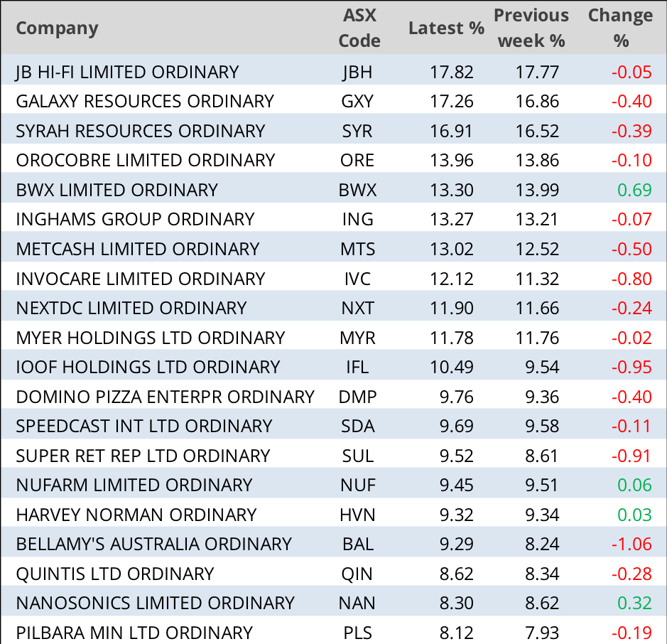Click the green 0.69 change value

coord(634,190)
